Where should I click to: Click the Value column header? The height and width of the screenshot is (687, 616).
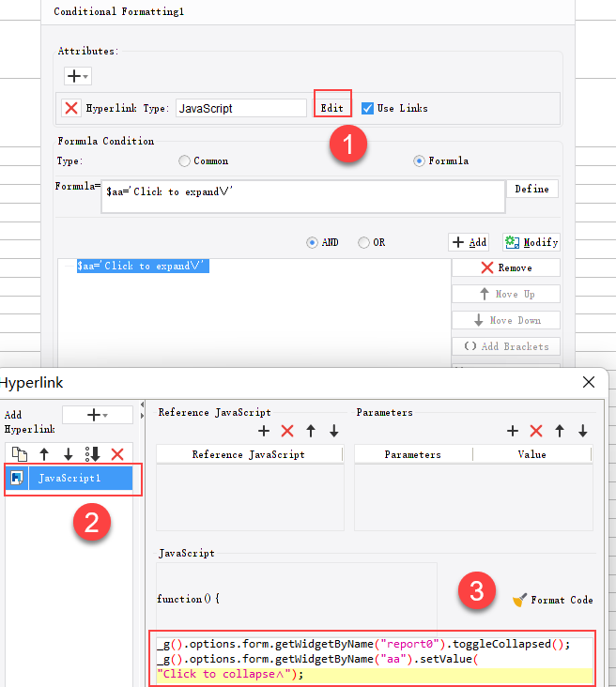[532, 454]
